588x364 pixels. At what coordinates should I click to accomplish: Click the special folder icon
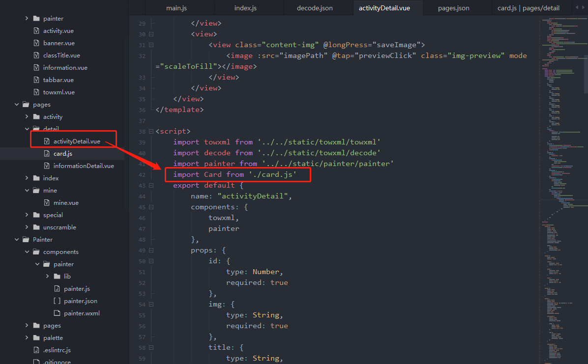click(x=36, y=215)
